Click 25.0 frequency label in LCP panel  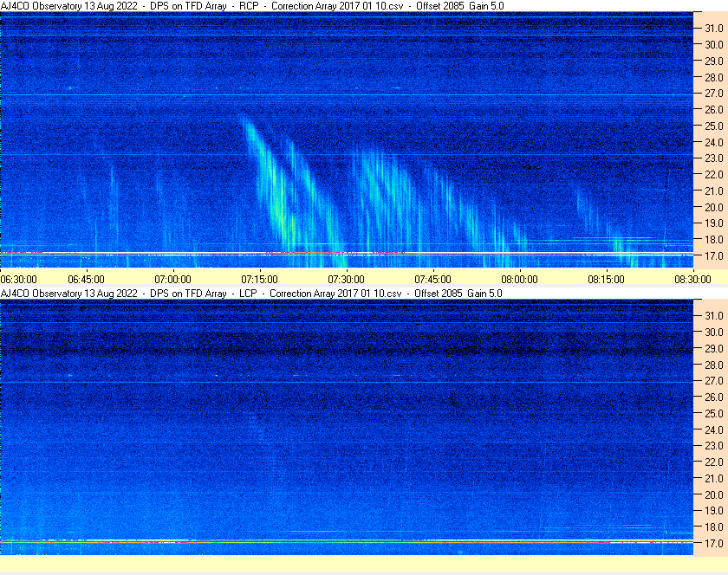(x=714, y=414)
